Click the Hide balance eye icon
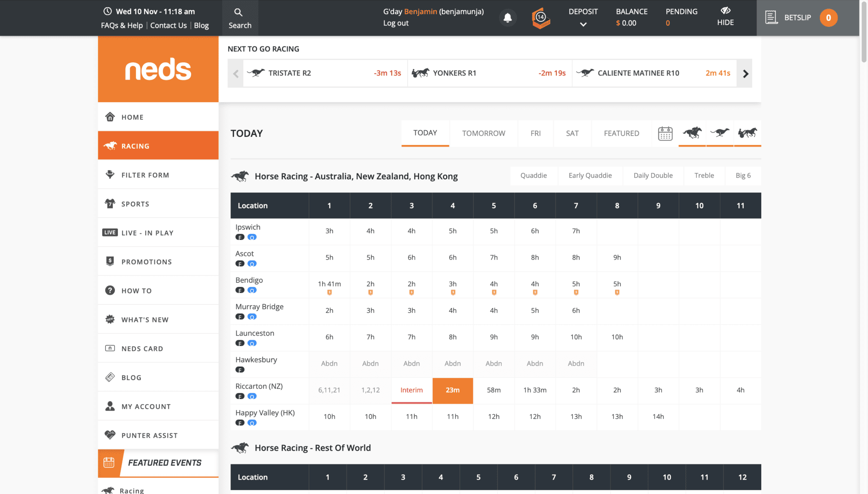The height and width of the screenshot is (494, 868). 725,10
